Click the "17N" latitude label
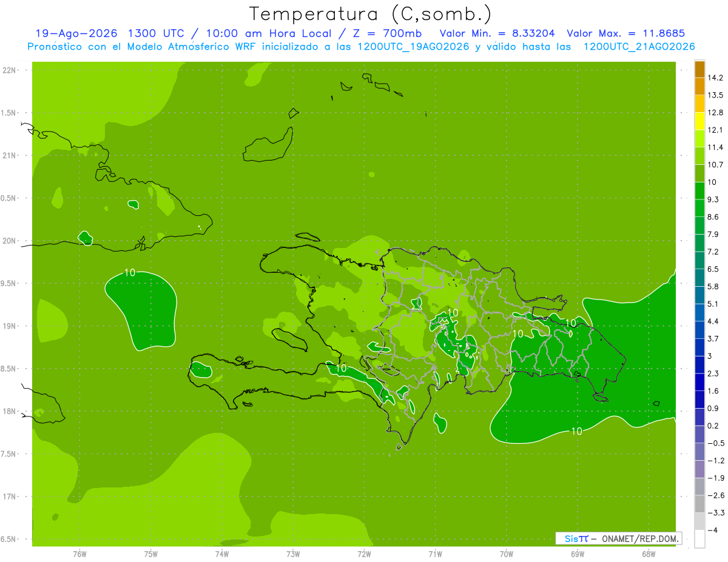The width and height of the screenshot is (728, 562). 10,497
